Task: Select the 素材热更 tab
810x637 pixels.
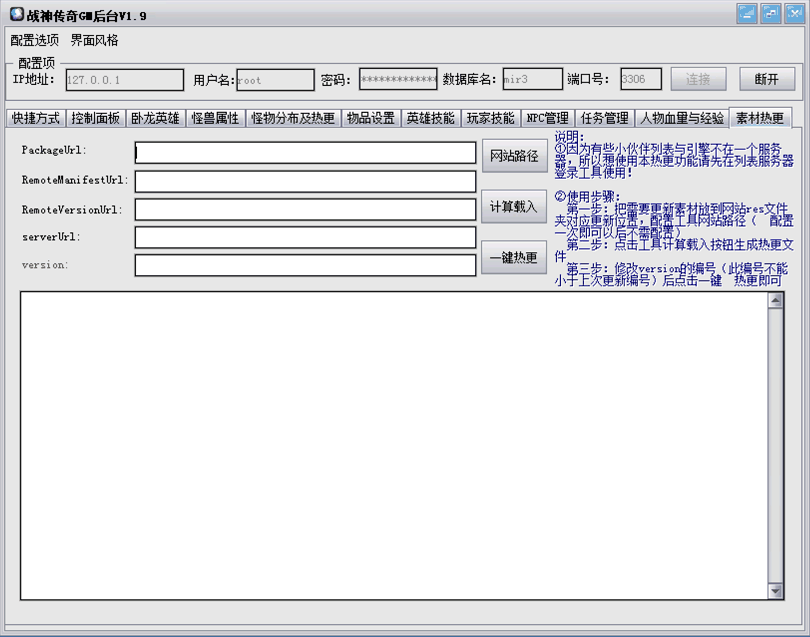Action: coord(760,118)
